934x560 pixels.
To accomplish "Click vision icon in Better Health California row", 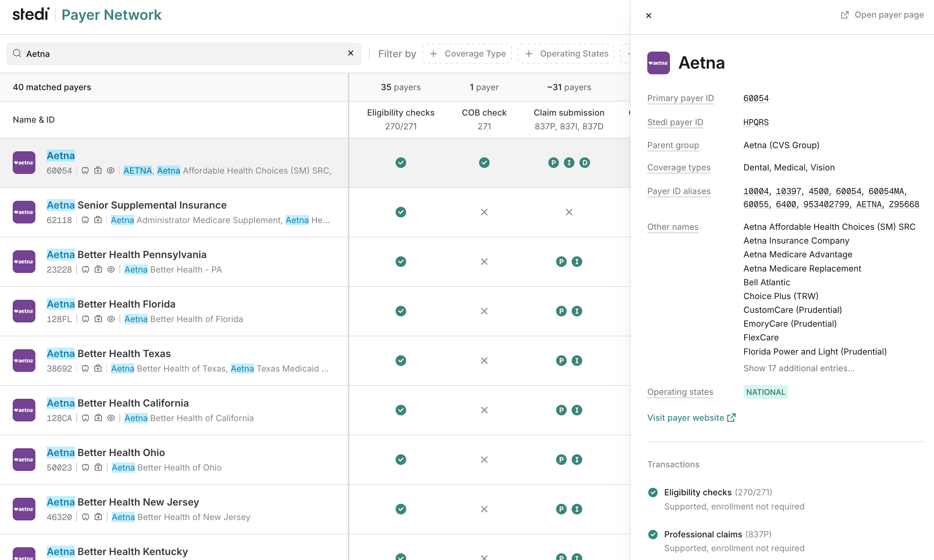I will click(x=111, y=418).
